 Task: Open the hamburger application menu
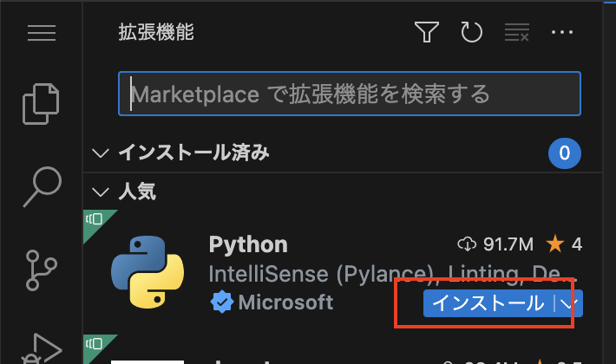click(42, 33)
